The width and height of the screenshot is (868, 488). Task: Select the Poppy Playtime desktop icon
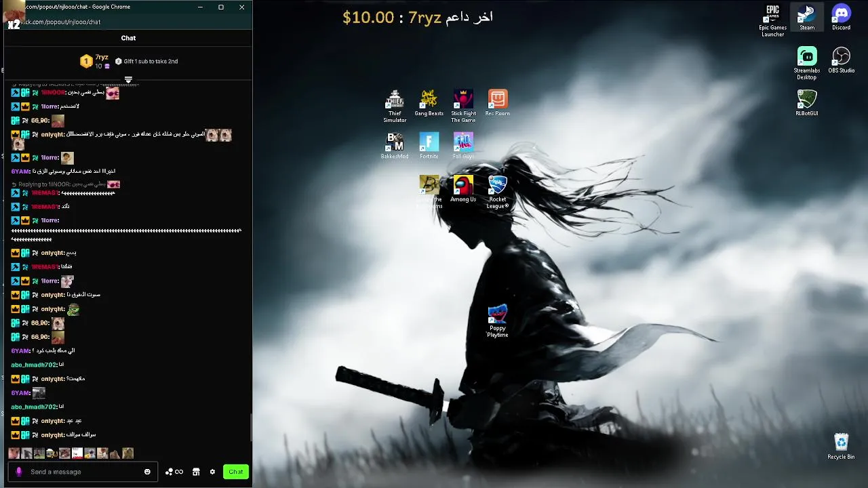(497, 321)
